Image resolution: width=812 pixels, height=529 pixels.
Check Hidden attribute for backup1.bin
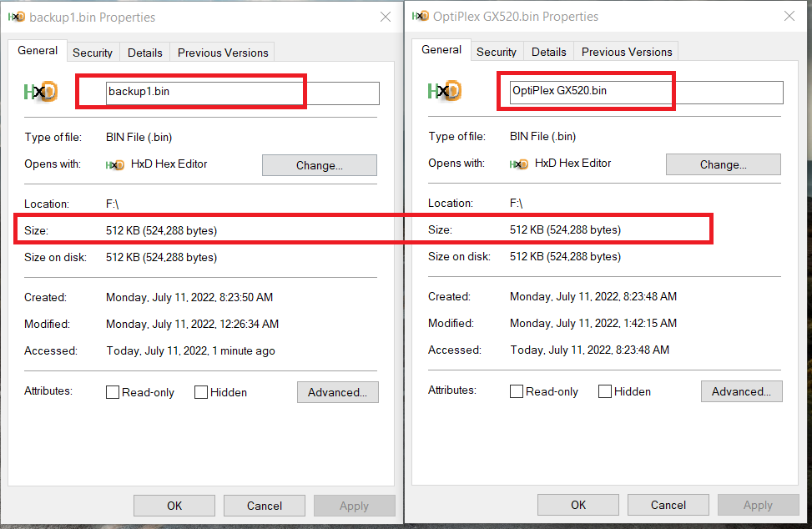click(201, 392)
